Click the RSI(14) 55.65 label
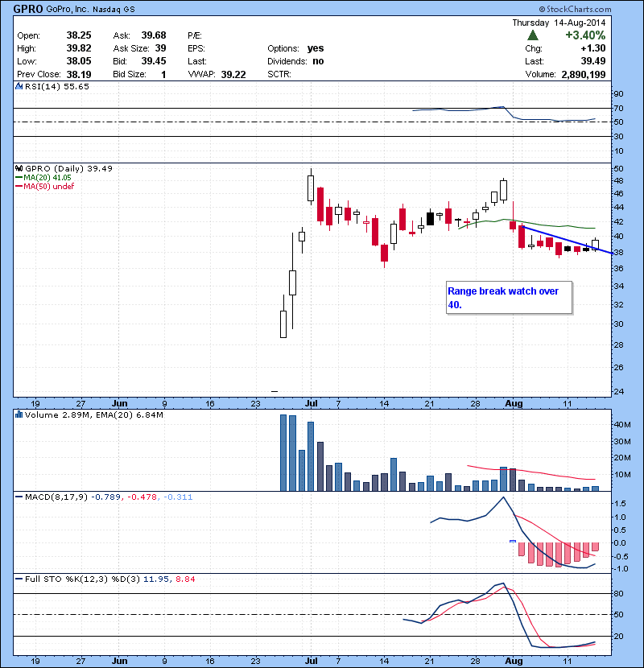This screenshot has width=644, height=668. click(x=57, y=86)
